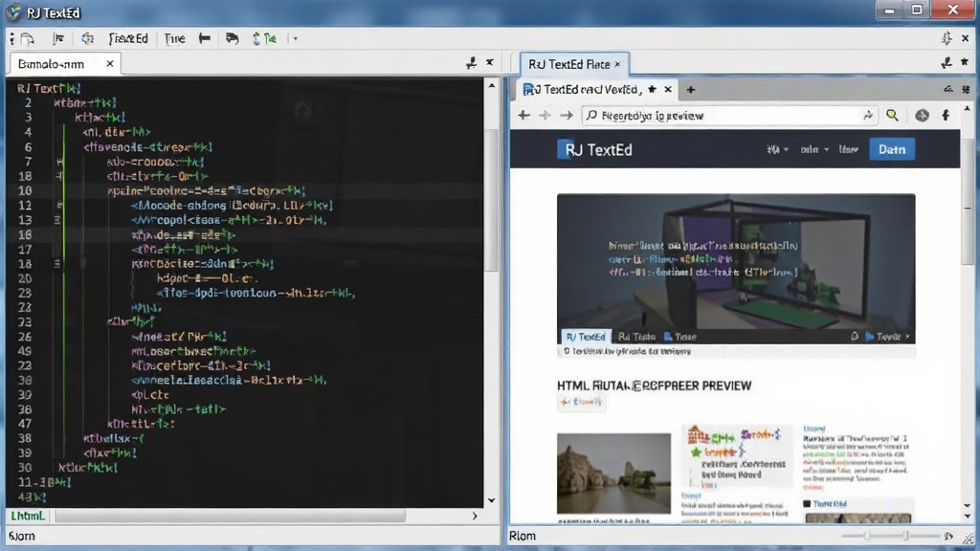Click the icon at the address bar's right end
Image resolution: width=980 pixels, height=551 pixels.
[868, 116]
